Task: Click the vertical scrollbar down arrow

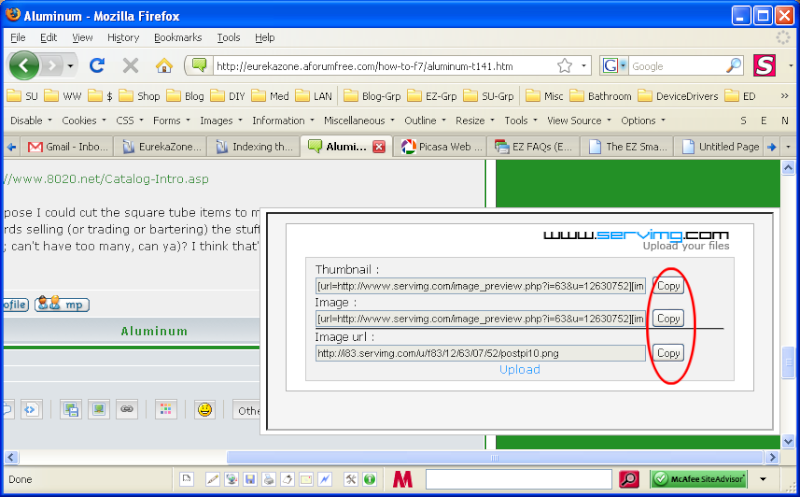Action: coord(788,441)
